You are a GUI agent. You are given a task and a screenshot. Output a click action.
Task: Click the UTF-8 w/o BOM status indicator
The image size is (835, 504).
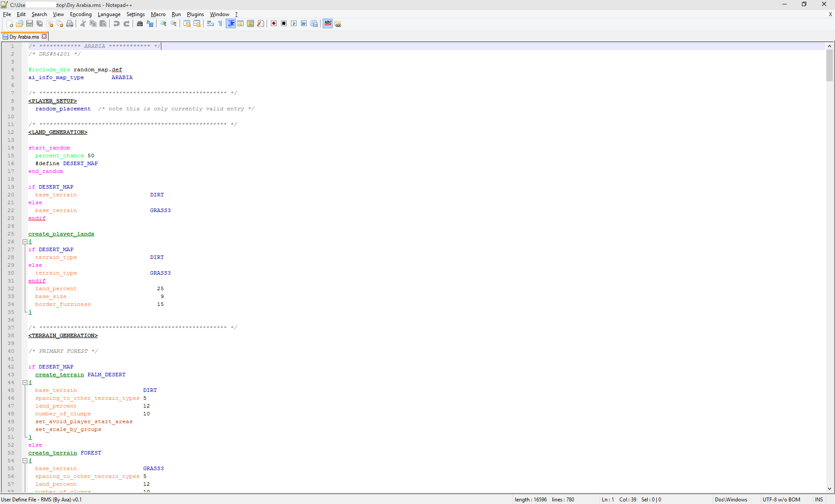[782, 499]
